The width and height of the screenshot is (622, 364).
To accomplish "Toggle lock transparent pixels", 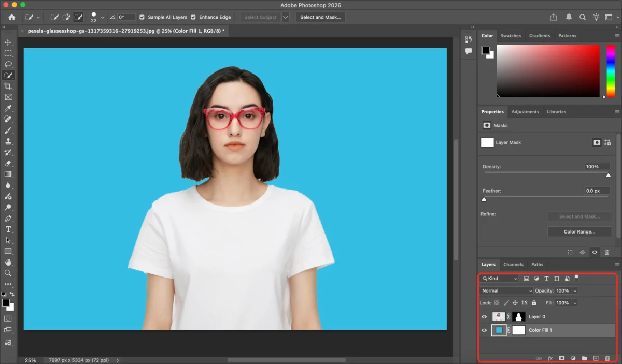I will [497, 303].
